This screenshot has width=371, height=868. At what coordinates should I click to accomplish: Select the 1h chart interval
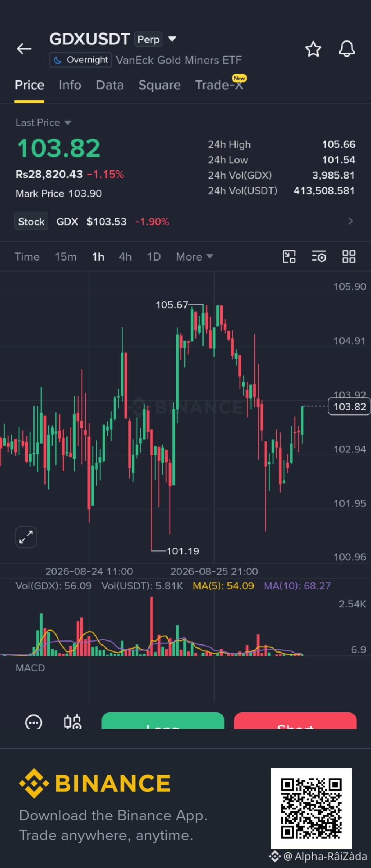98,257
